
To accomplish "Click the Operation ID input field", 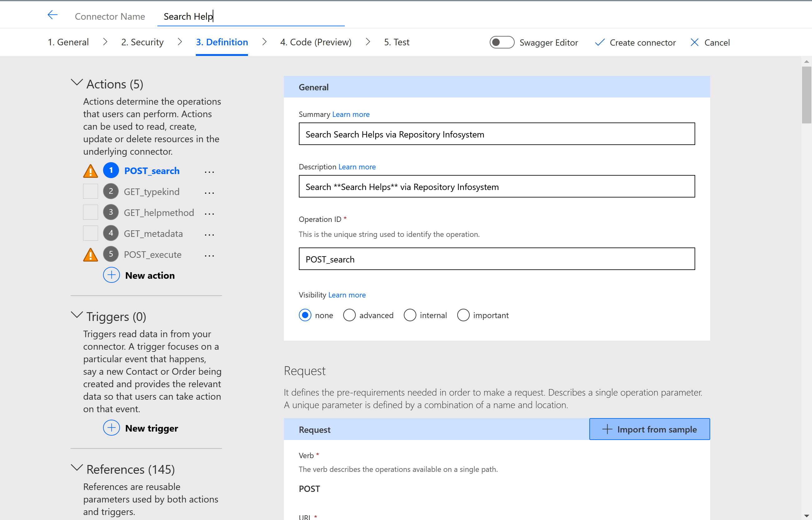I will coord(497,259).
